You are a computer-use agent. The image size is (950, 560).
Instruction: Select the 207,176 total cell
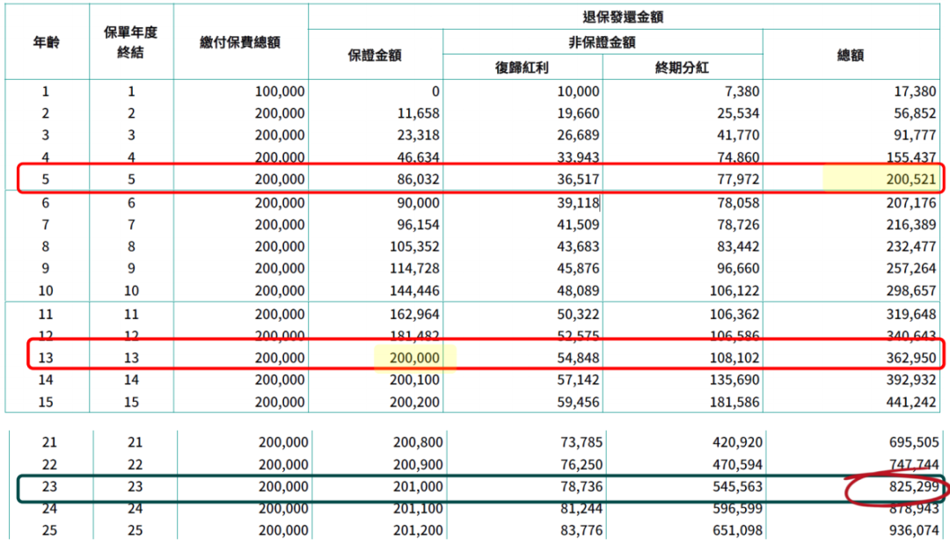click(910, 203)
